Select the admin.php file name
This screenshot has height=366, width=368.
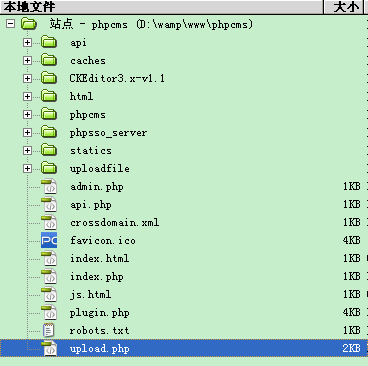97,187
